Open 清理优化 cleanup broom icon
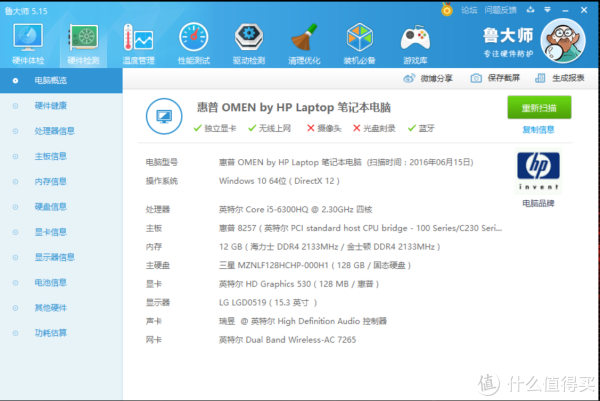Image resolution: width=600 pixels, height=401 pixels. coord(304,37)
